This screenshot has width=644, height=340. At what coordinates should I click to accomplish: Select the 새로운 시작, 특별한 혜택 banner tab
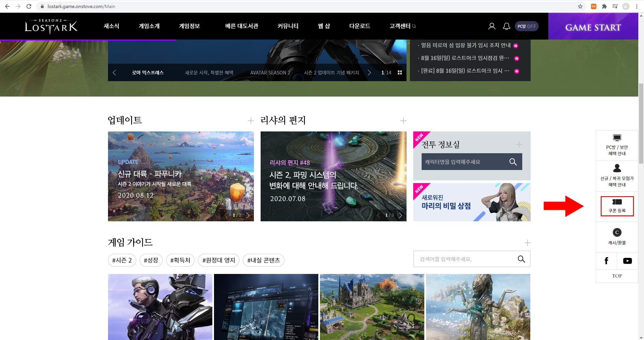tap(209, 73)
